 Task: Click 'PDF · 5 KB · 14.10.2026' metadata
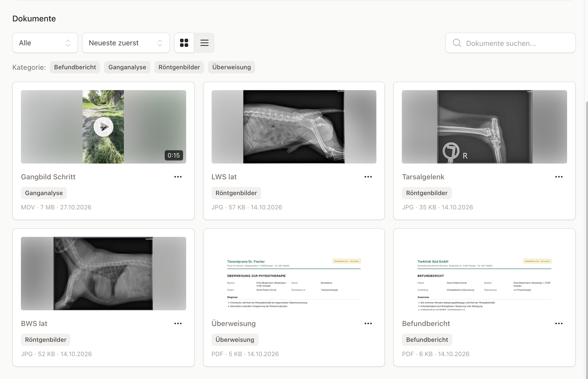coord(245,354)
